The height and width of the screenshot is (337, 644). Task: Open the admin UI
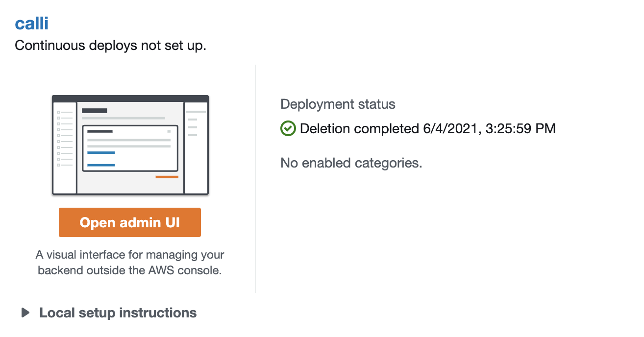129,222
